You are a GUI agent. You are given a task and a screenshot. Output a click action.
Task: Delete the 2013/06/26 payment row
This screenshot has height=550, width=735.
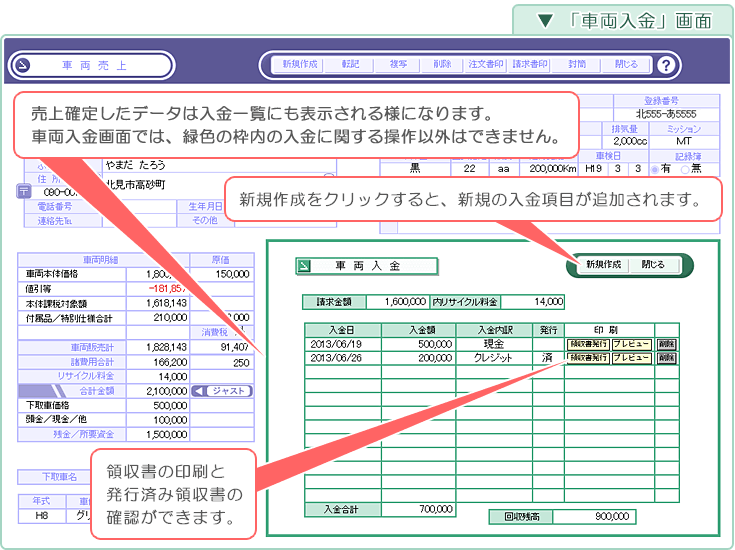667,358
